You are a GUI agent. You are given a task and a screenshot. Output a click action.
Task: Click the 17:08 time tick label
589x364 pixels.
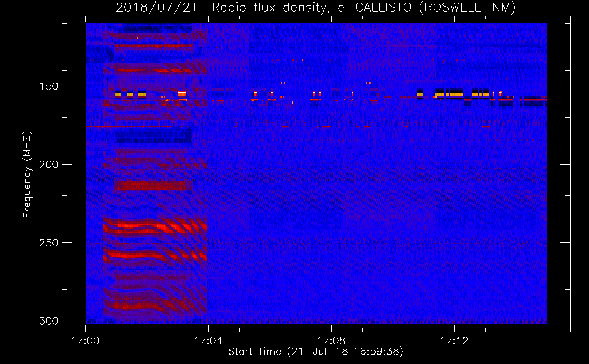331,341
